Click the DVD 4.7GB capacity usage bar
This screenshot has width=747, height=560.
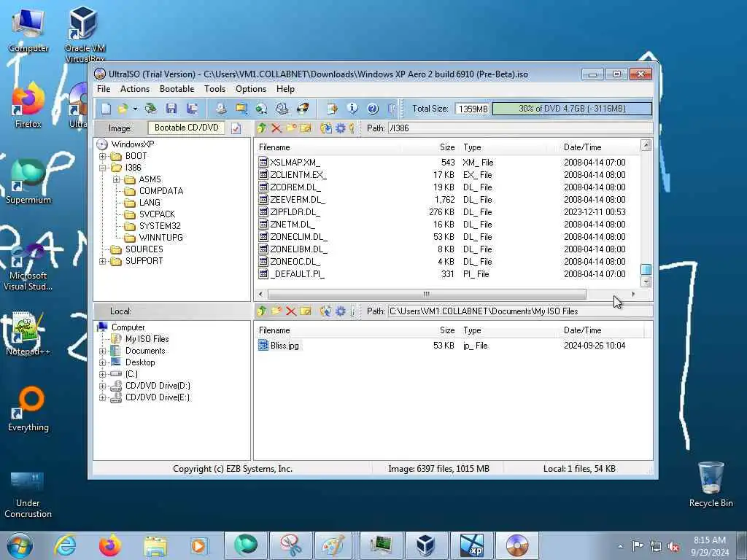tap(572, 109)
